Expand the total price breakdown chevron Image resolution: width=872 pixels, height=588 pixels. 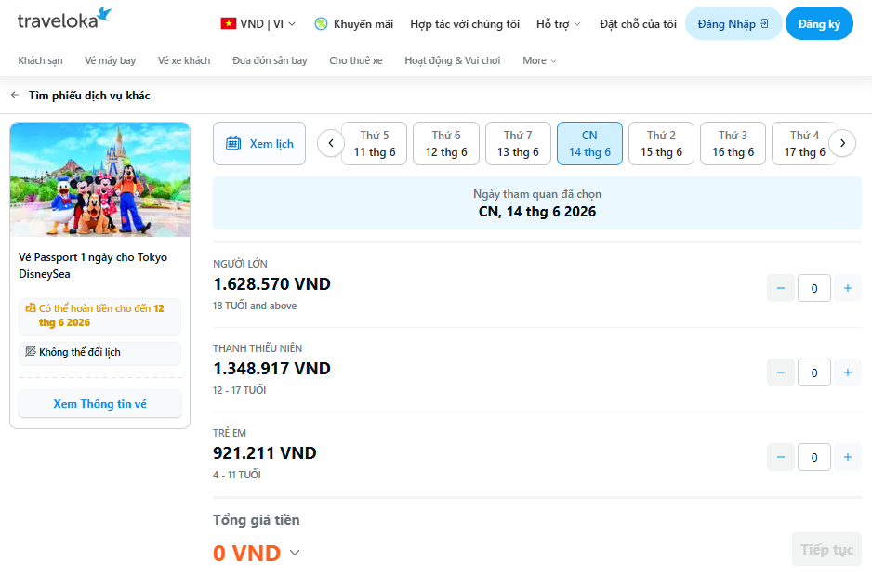[x=295, y=553]
